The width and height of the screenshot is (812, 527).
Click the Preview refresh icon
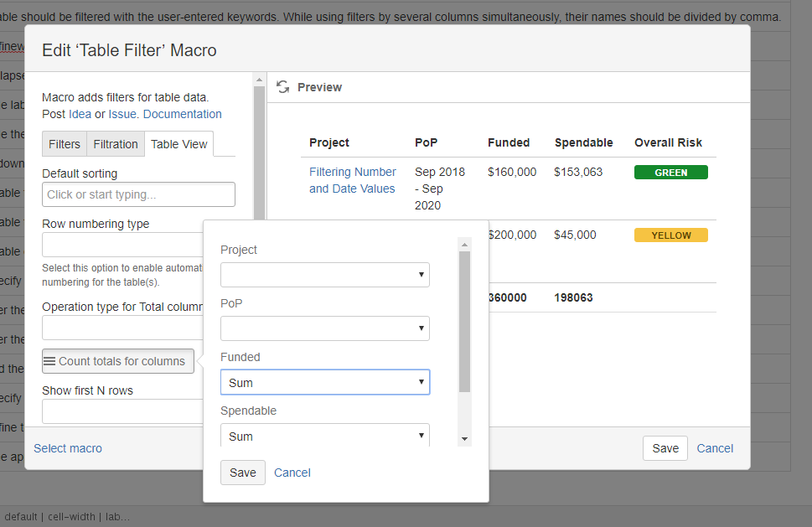(282, 87)
